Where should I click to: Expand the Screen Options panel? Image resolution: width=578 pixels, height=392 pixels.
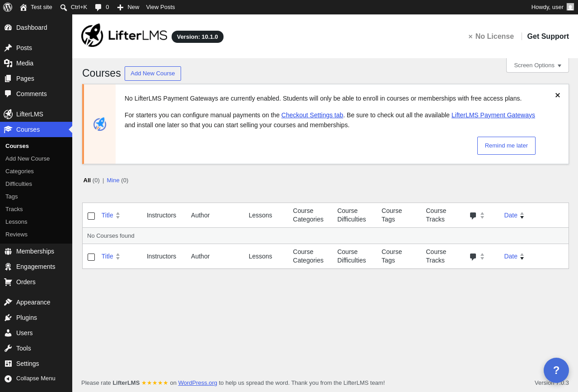[537, 65]
